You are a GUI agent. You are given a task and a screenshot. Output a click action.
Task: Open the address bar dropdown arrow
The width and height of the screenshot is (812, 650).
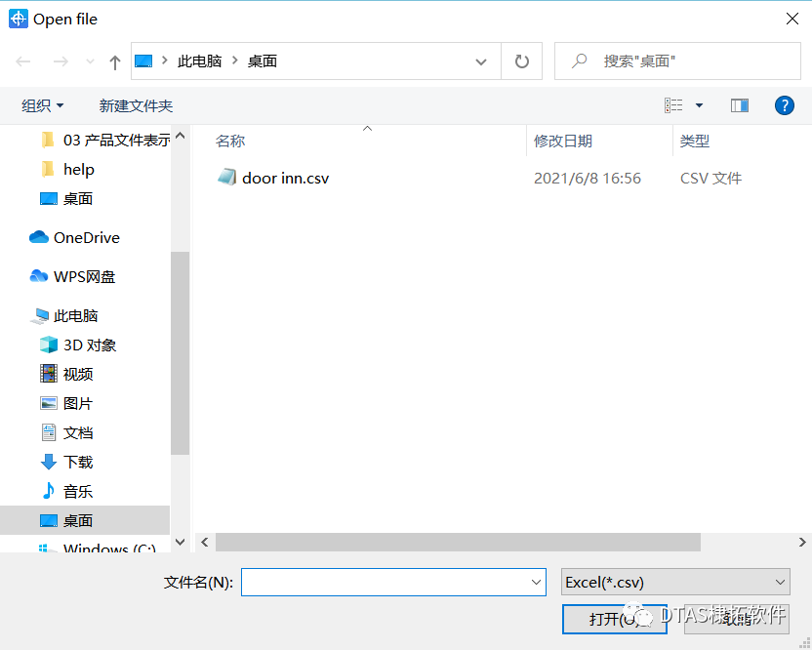(480, 61)
